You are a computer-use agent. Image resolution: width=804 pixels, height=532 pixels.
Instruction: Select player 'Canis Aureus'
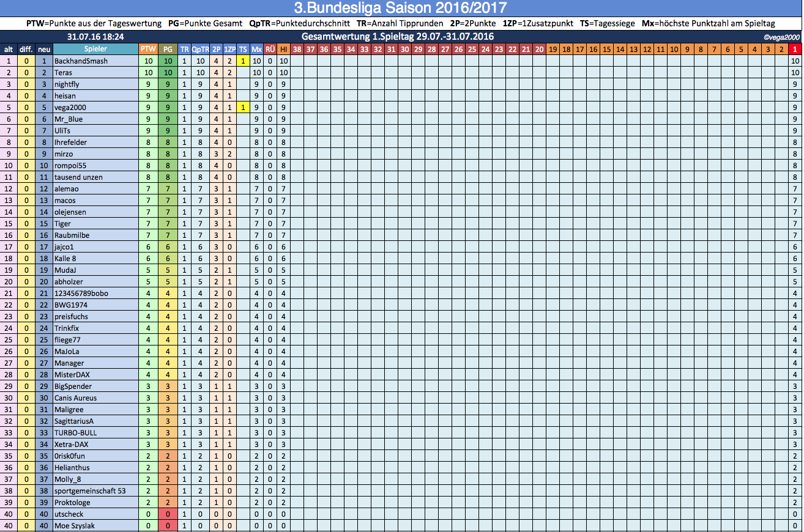pyautogui.click(x=75, y=398)
